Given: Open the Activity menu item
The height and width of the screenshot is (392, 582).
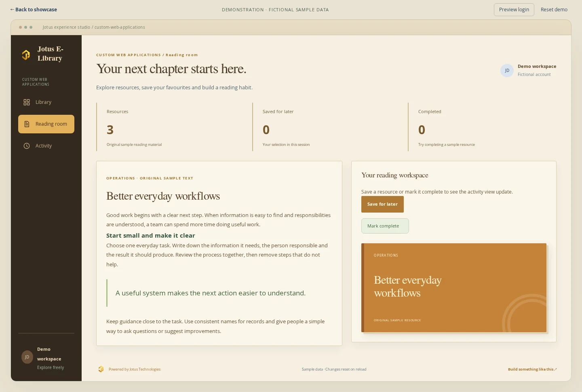Looking at the screenshot, I should (46, 146).
